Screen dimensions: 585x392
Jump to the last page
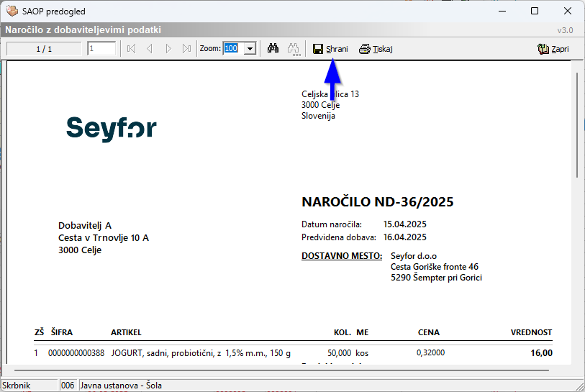pyautogui.click(x=186, y=48)
